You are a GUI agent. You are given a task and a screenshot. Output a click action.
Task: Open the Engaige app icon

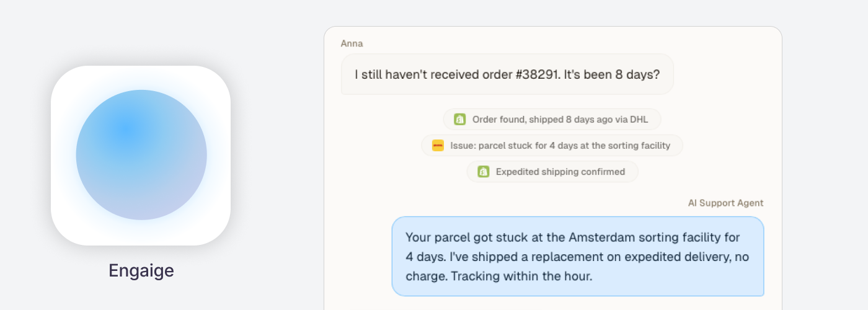pos(141,155)
